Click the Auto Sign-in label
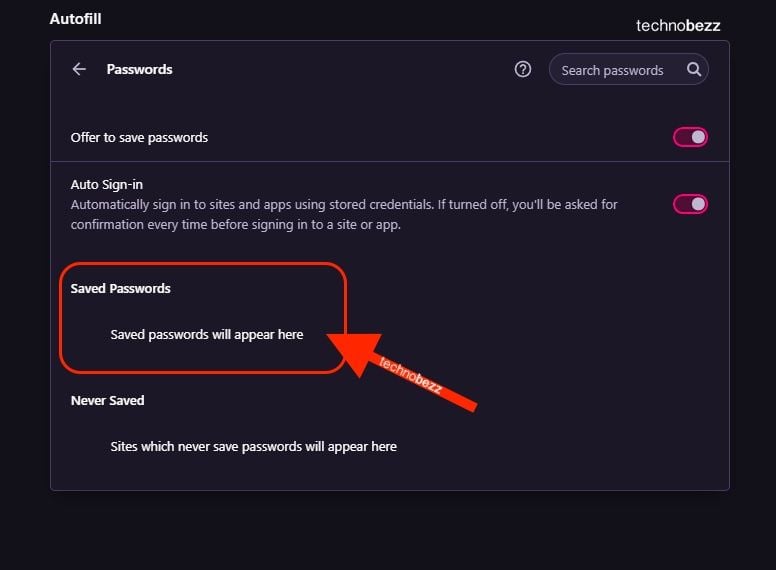Image resolution: width=776 pixels, height=570 pixels. pyautogui.click(x=106, y=185)
